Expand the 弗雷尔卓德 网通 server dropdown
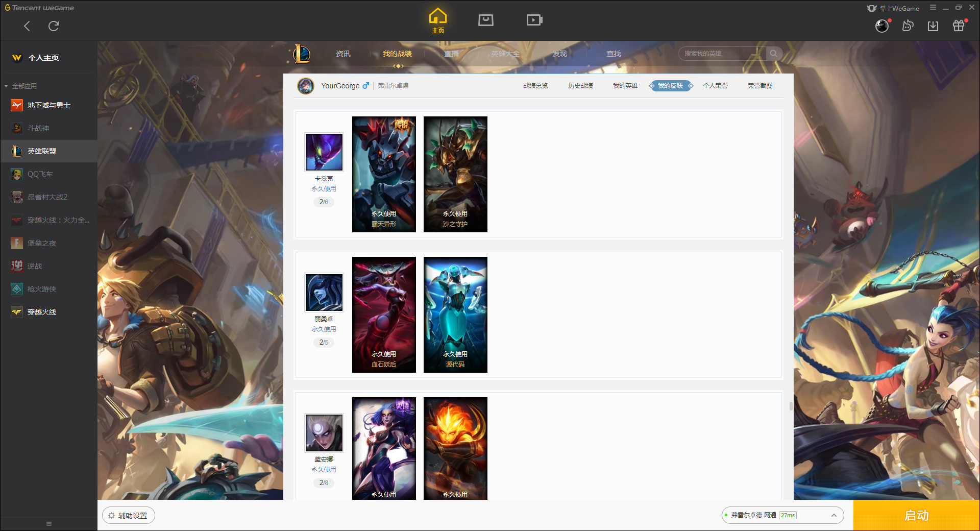The image size is (980, 531). [x=782, y=515]
